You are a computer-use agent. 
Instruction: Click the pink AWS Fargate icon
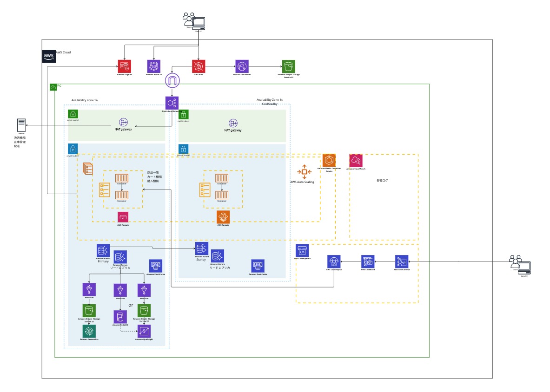pyautogui.click(x=123, y=217)
